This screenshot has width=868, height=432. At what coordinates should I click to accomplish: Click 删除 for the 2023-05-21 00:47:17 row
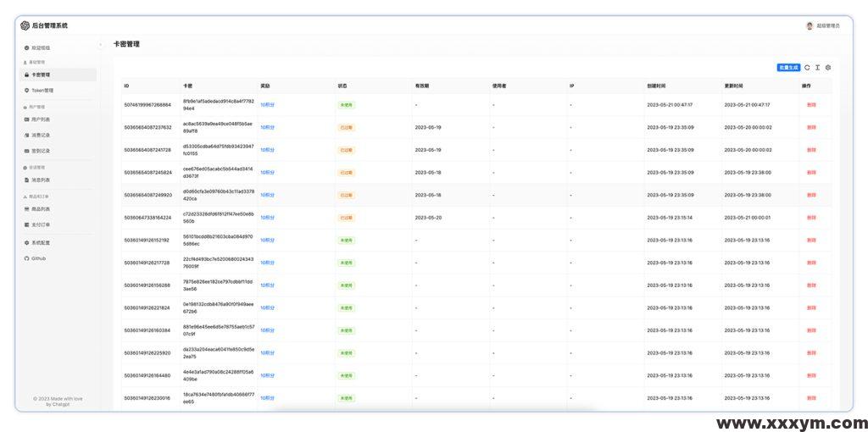811,105
